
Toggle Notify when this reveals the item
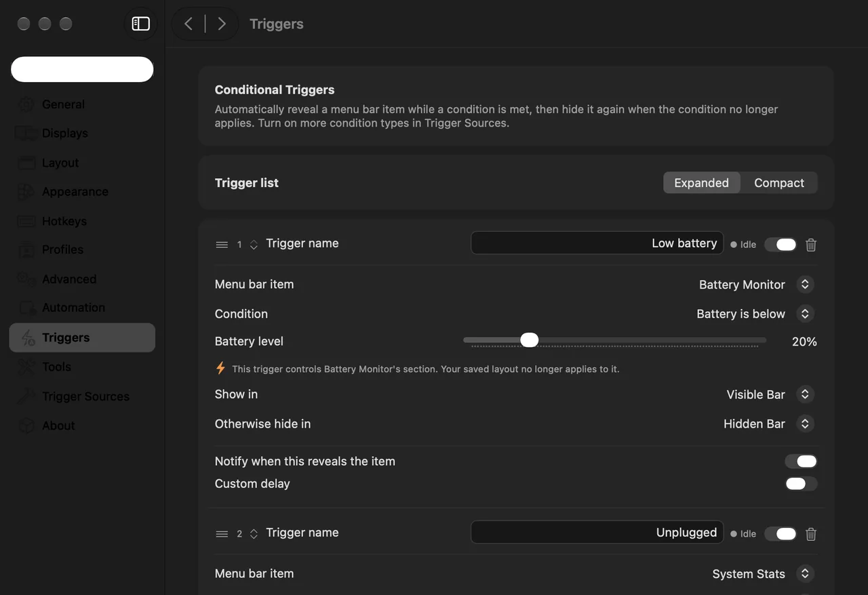(801, 461)
